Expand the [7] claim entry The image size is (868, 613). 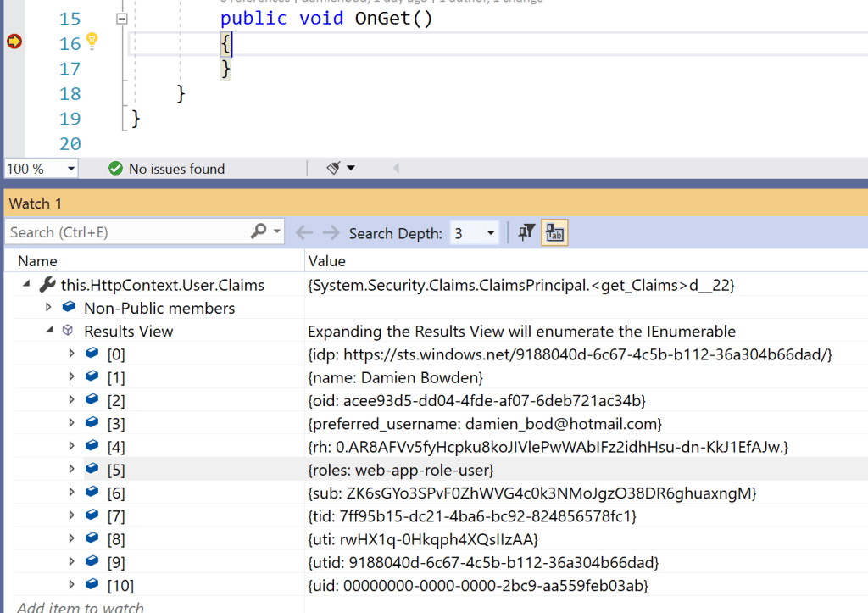[x=71, y=515]
